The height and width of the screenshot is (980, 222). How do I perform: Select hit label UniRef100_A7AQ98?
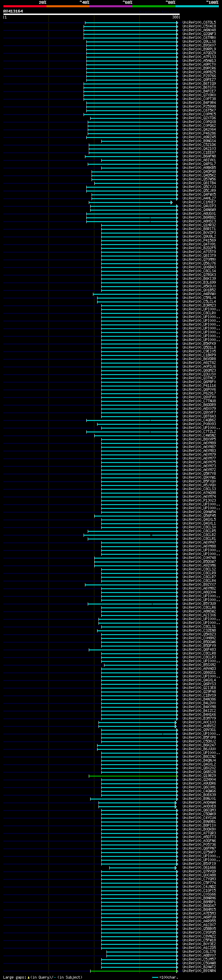pyautogui.click(x=199, y=493)
